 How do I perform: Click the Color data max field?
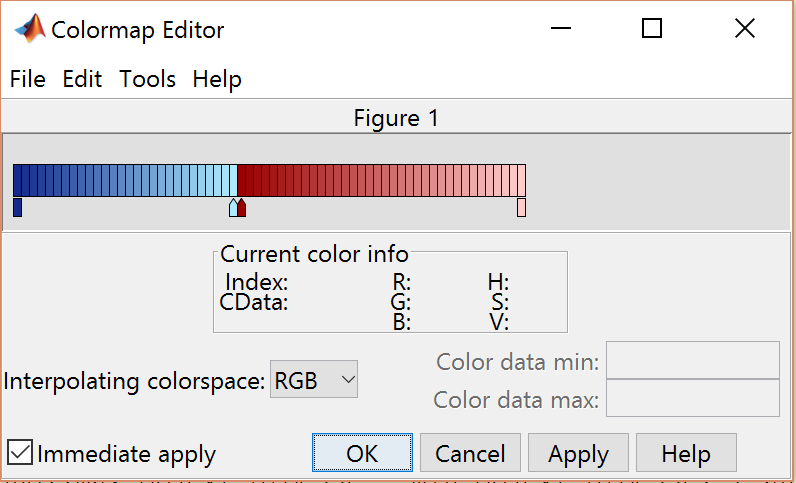[692, 399]
